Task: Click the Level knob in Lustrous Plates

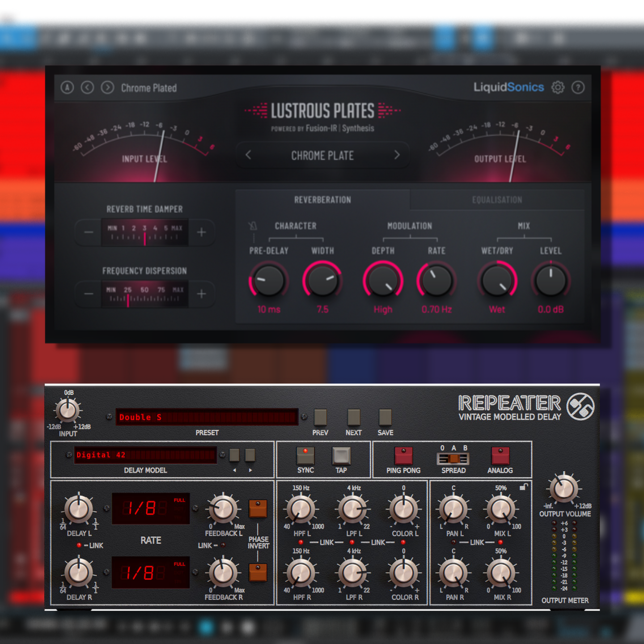Action: [551, 280]
